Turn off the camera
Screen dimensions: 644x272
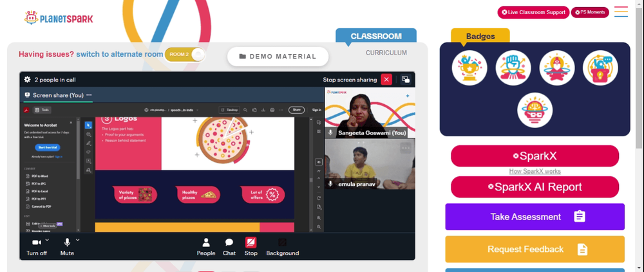pyautogui.click(x=37, y=248)
